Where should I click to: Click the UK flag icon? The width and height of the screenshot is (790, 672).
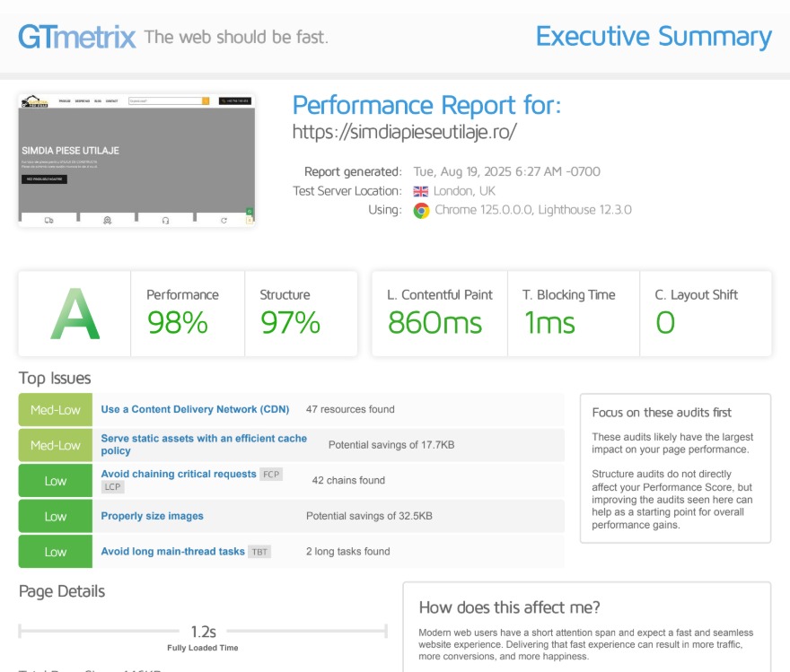click(421, 191)
